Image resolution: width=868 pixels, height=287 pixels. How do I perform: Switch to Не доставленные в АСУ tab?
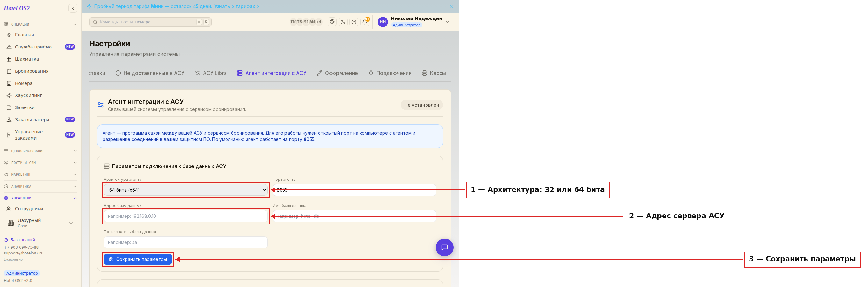pos(150,73)
